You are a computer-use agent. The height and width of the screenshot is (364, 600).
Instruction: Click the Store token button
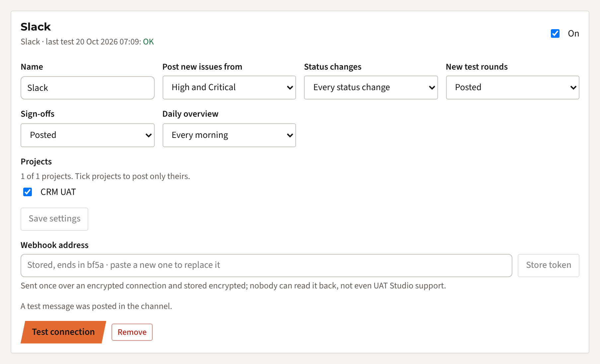pos(548,266)
